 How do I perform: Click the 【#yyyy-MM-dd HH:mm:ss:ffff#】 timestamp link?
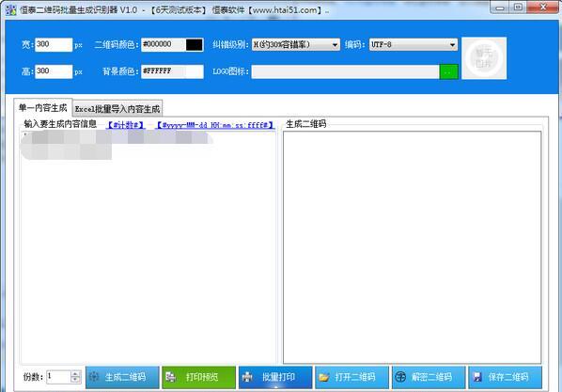[215, 125]
